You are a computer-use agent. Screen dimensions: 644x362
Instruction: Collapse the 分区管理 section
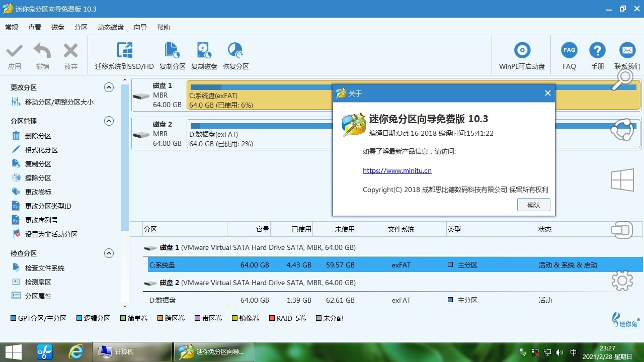[x=109, y=121]
